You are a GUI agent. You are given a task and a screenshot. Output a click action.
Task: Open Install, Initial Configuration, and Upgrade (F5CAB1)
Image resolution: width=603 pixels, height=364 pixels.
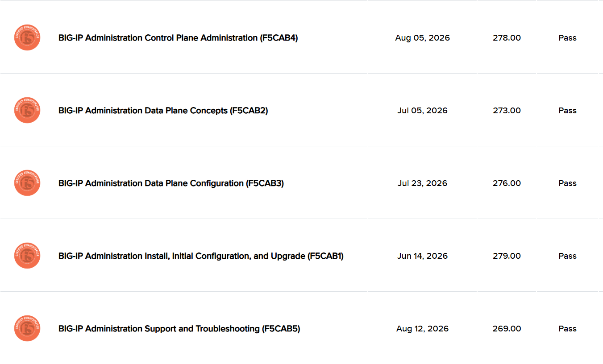pos(201,256)
